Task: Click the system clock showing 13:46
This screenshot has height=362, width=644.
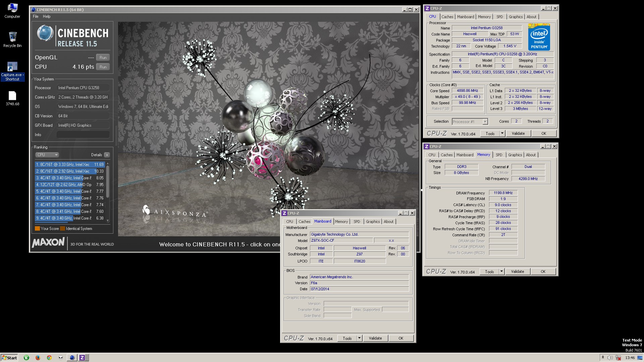Action: coord(630,358)
